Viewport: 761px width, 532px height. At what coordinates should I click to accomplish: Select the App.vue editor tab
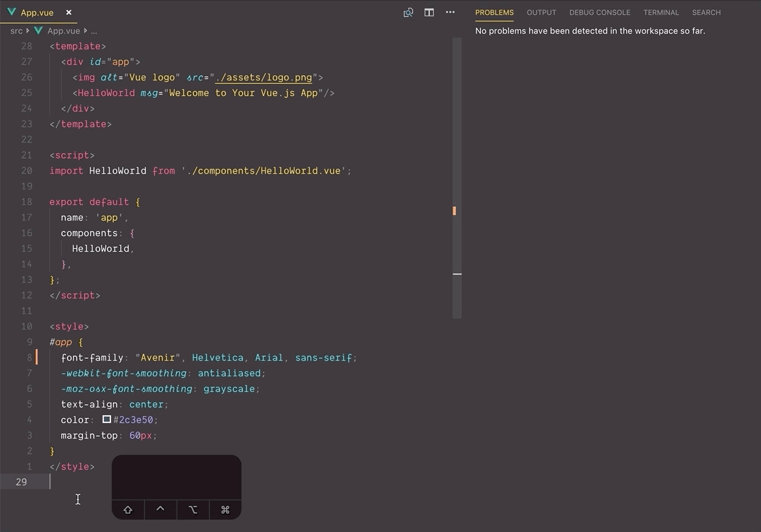coord(37,12)
